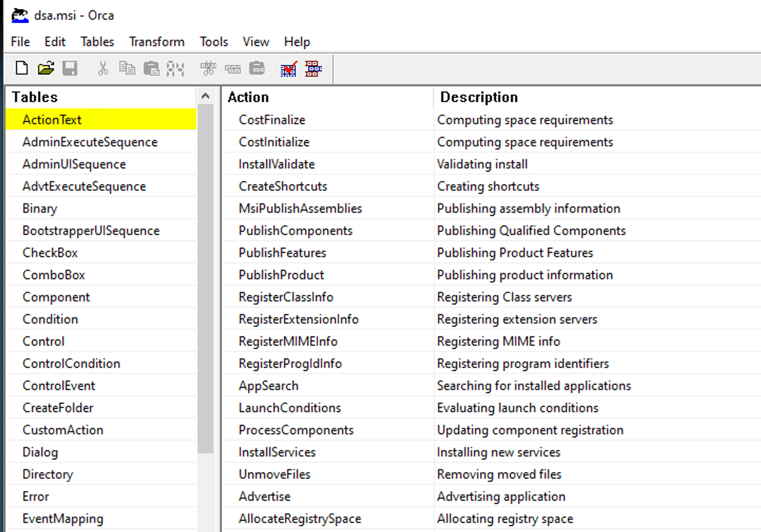Open the Help menu
Viewport: 761px width, 532px height.
click(x=297, y=42)
